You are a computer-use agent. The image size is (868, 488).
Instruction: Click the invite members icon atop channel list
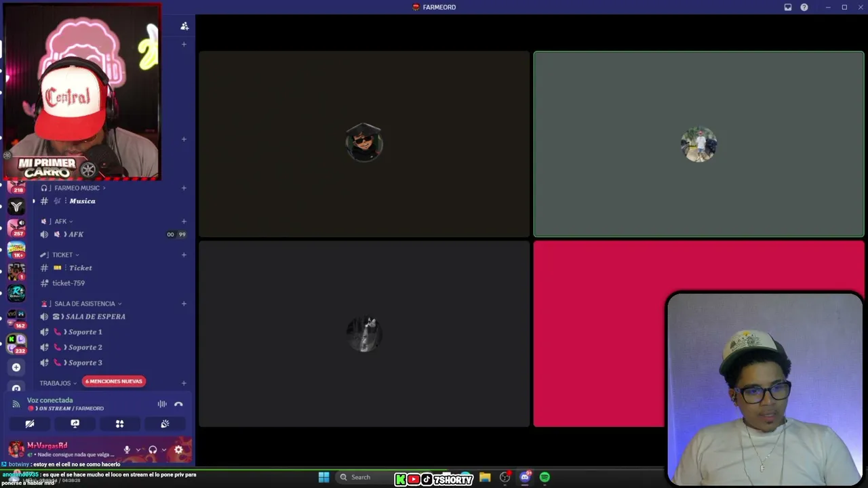[x=184, y=26]
